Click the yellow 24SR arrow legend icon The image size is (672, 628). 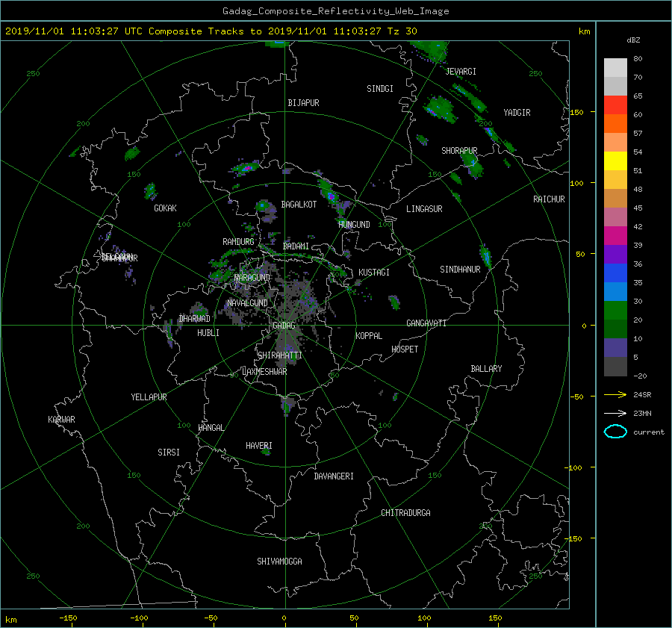click(615, 394)
